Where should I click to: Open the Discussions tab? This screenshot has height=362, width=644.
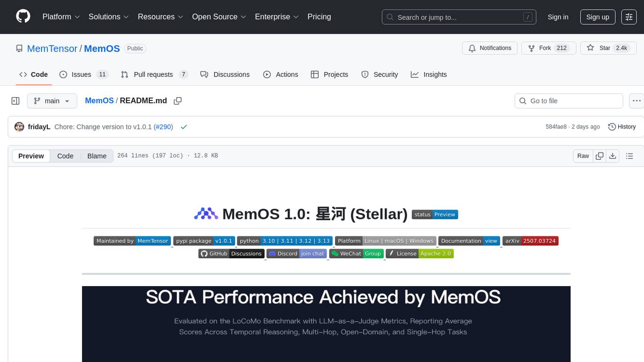(225, 74)
